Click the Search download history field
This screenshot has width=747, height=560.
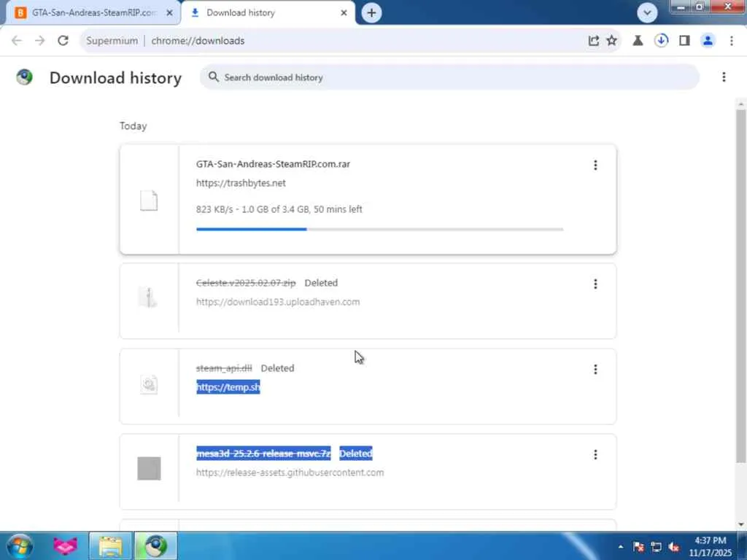coord(449,77)
